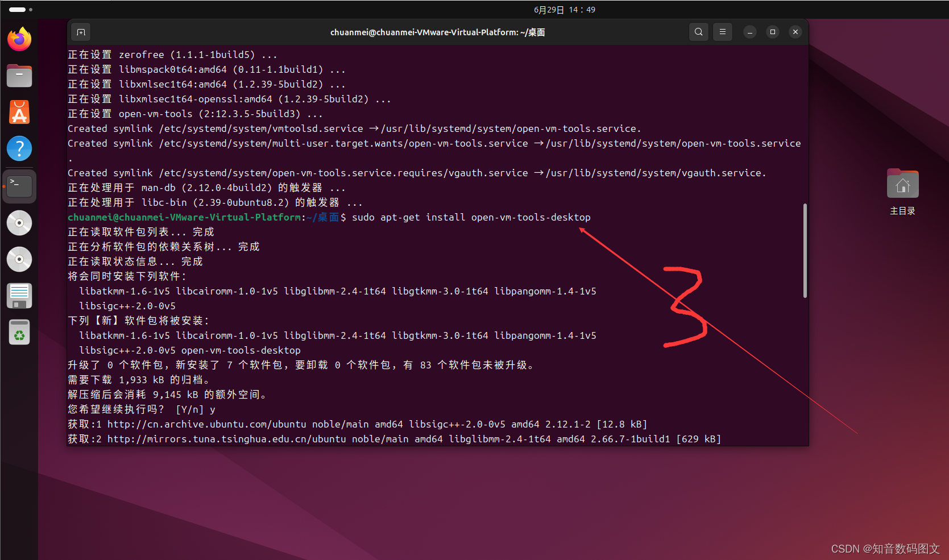Screen dimensions: 949x560
Task: Add a new terminal tab
Action: point(81,32)
